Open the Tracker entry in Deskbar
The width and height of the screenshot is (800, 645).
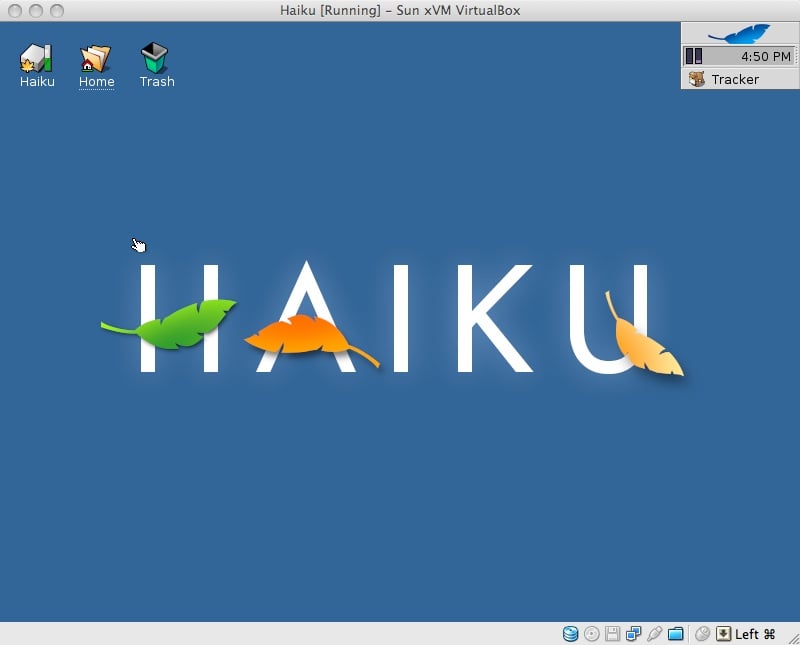[740, 79]
